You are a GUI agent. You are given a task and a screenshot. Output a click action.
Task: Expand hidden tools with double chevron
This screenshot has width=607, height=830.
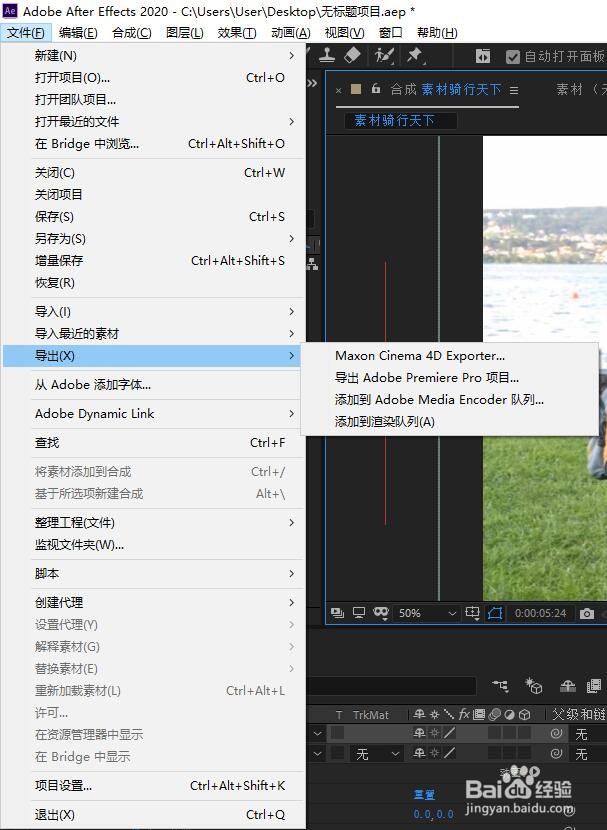click(x=312, y=83)
